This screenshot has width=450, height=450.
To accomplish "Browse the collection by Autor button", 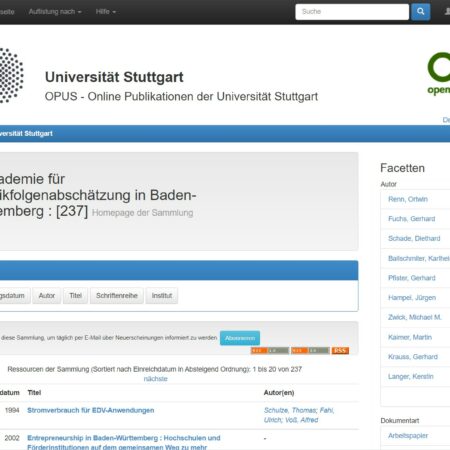I will 47,296.
